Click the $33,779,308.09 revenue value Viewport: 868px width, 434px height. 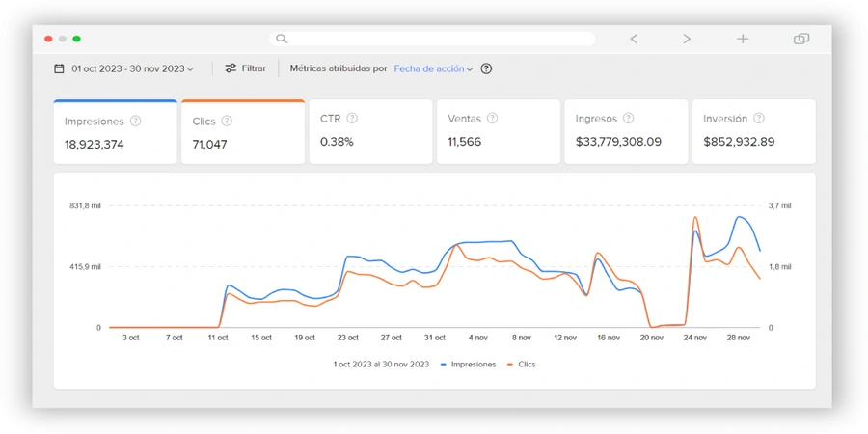click(x=618, y=142)
